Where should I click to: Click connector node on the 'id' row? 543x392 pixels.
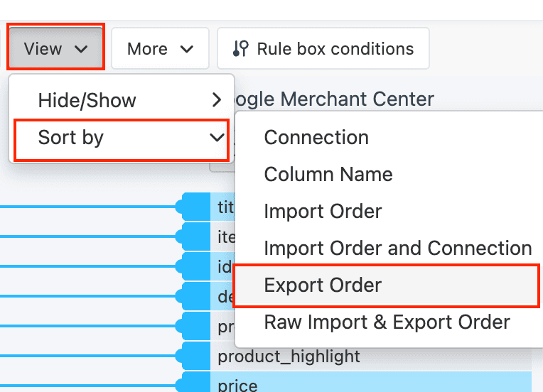[194, 266]
